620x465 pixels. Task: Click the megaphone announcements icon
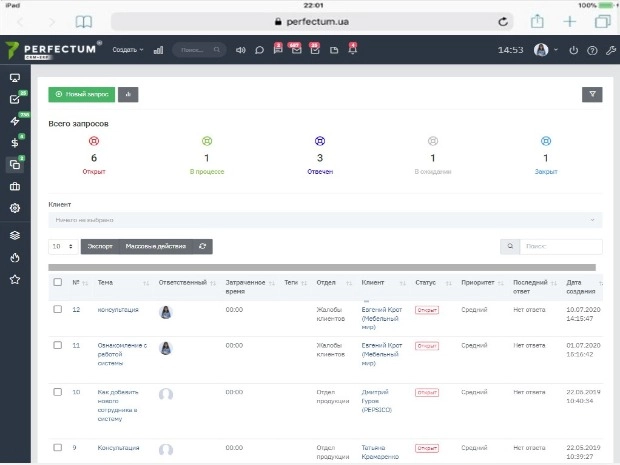coord(241,50)
